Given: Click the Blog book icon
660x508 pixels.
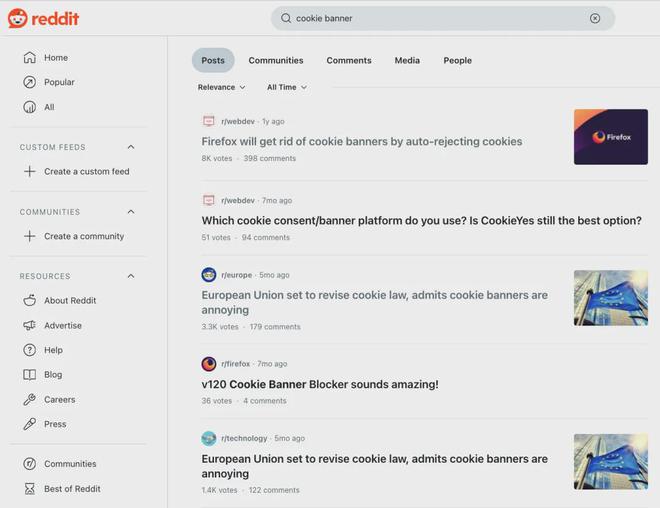Looking at the screenshot, I should click(29, 375).
